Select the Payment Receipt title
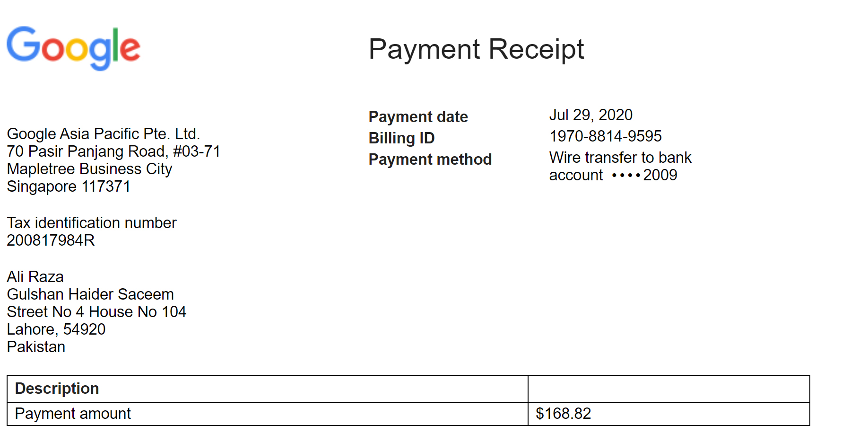This screenshot has width=868, height=434. pyautogui.click(x=476, y=49)
